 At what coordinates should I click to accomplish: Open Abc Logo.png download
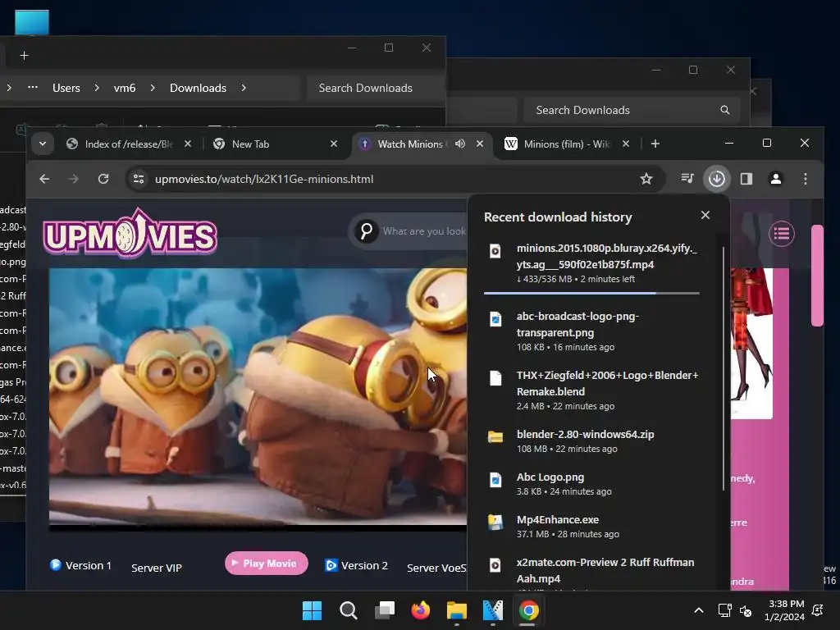point(592,483)
